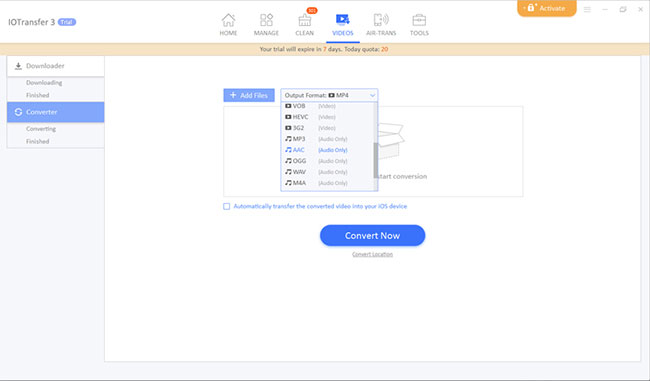Choose AAC audio only format
The image size is (650, 381).
coord(327,150)
